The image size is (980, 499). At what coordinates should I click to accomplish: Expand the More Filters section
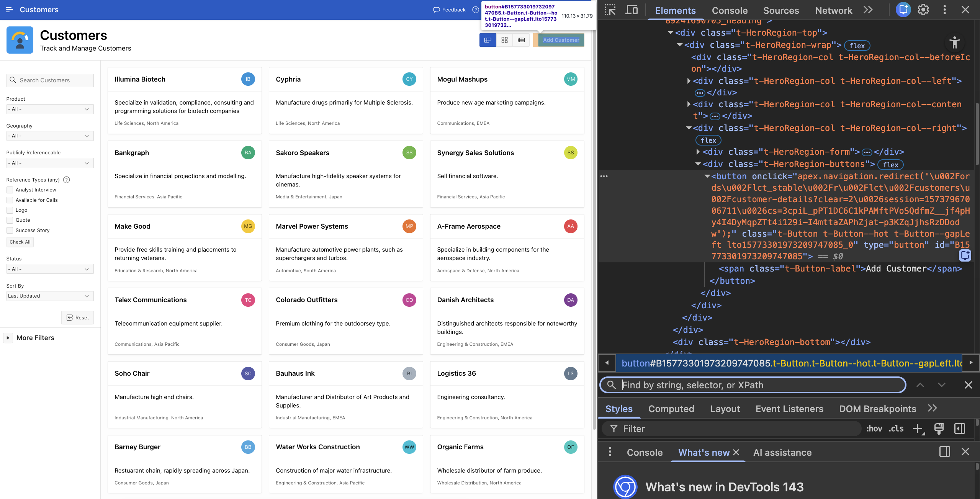click(x=35, y=337)
